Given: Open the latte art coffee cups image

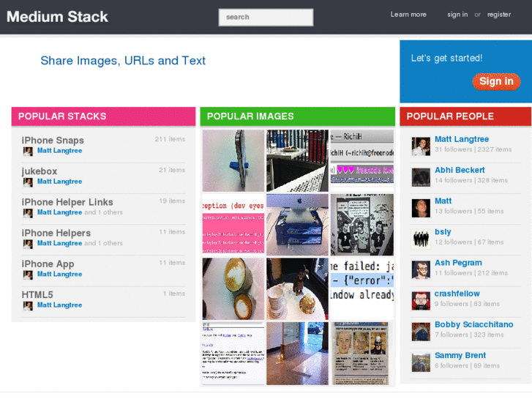Looking at the screenshot, I should click(x=233, y=288).
